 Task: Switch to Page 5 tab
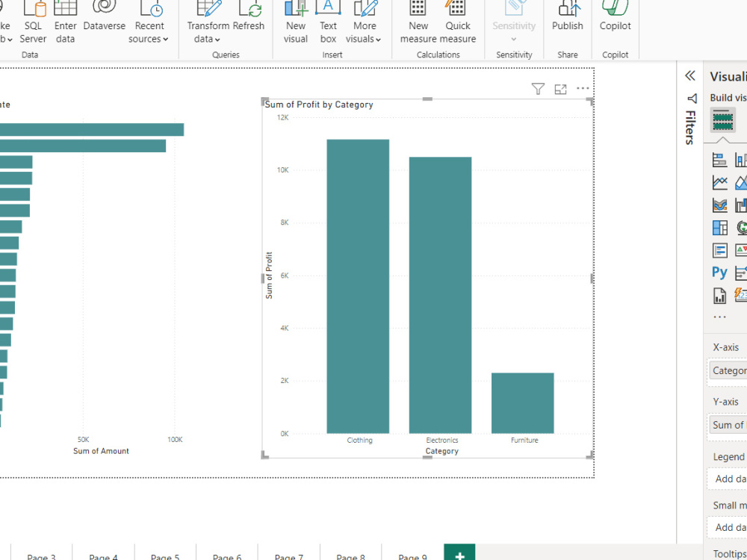click(x=165, y=553)
